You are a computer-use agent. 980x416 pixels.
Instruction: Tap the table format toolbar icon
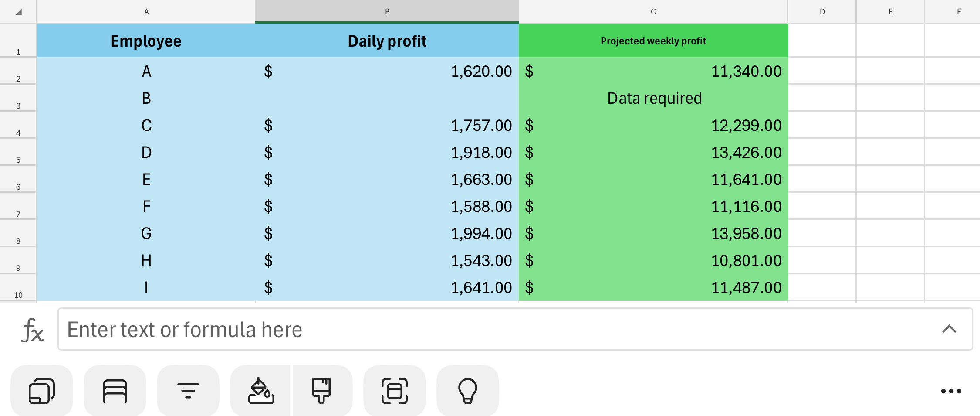[115, 391]
